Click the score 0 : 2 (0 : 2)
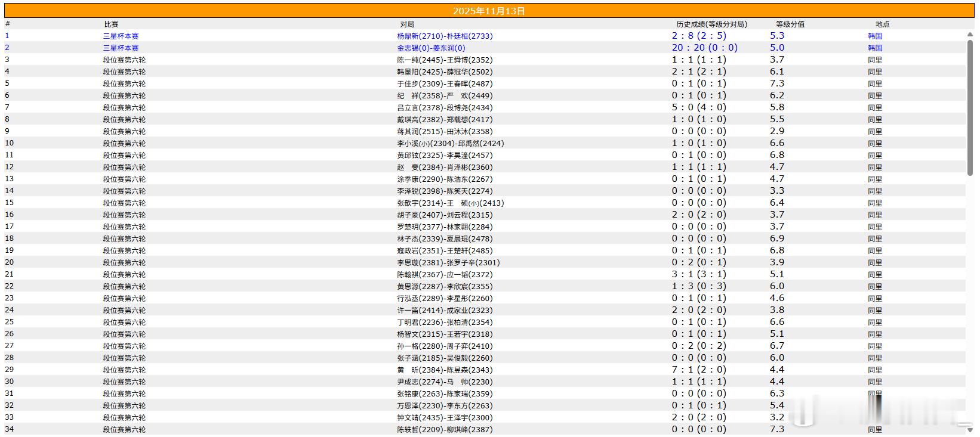The image size is (980, 437). (x=699, y=346)
